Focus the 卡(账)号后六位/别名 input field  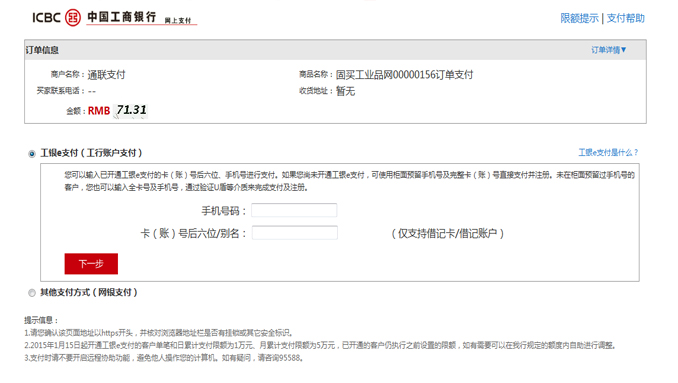(x=294, y=233)
